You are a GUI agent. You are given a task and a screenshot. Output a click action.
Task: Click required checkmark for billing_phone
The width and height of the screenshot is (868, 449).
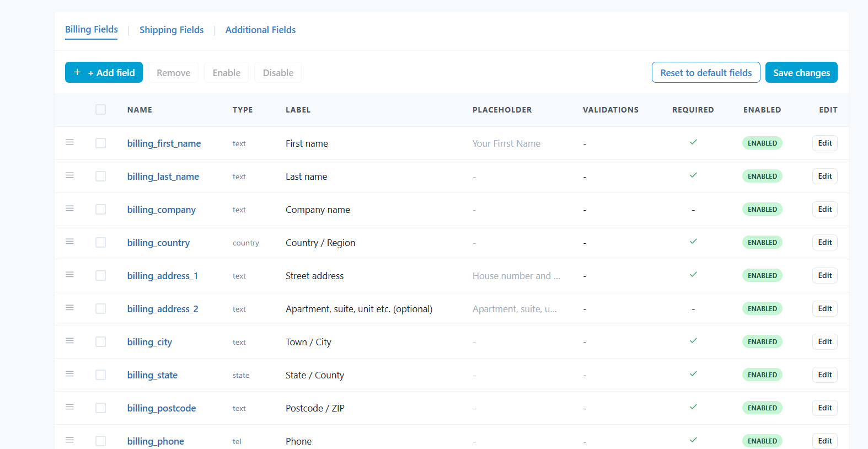[x=693, y=440]
